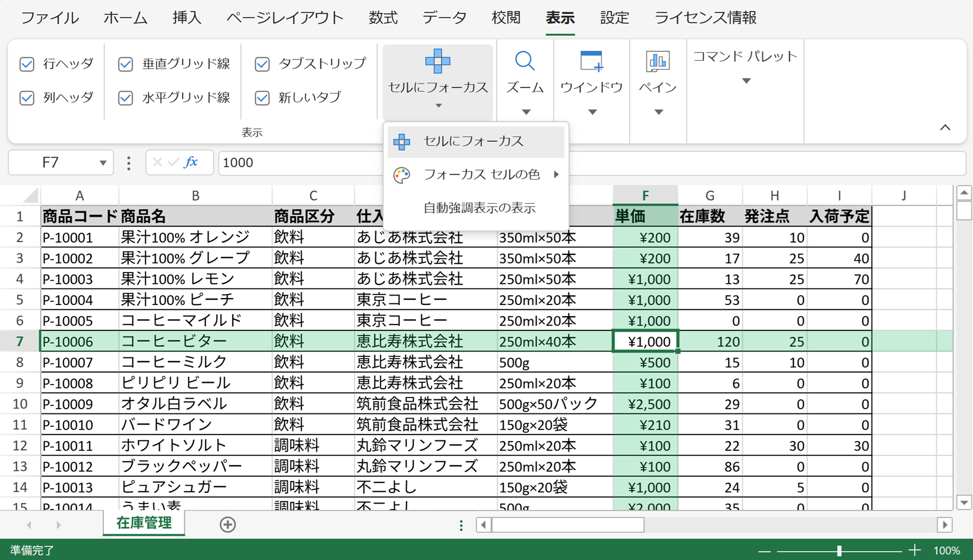Uncheck the 列ヘッダ checkbox
Viewport: 973px width, 560px height.
27,98
